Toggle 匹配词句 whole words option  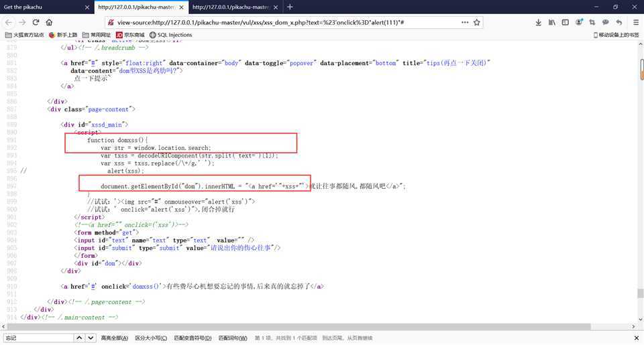(233, 338)
